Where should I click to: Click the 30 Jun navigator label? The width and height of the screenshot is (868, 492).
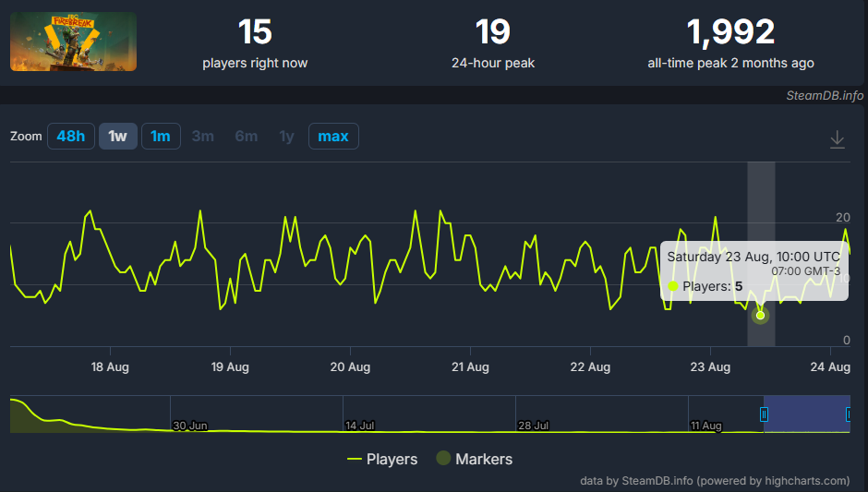click(x=190, y=426)
